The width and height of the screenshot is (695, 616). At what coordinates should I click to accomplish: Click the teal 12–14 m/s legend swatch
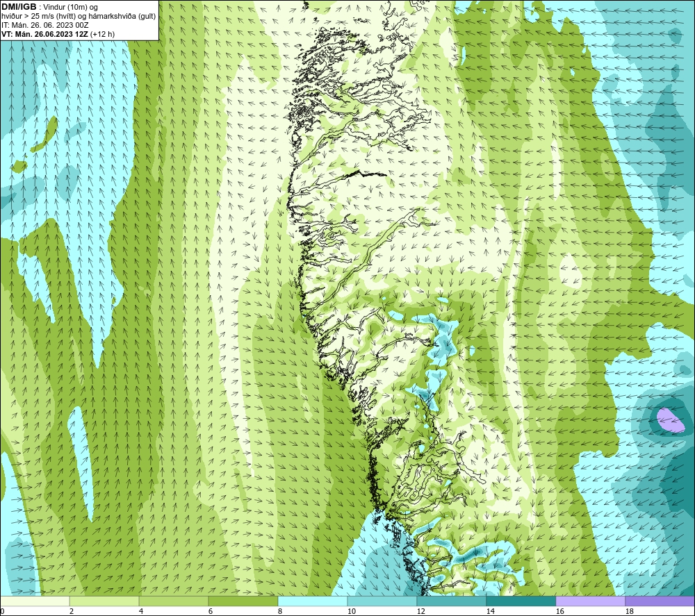pyautogui.click(x=452, y=601)
